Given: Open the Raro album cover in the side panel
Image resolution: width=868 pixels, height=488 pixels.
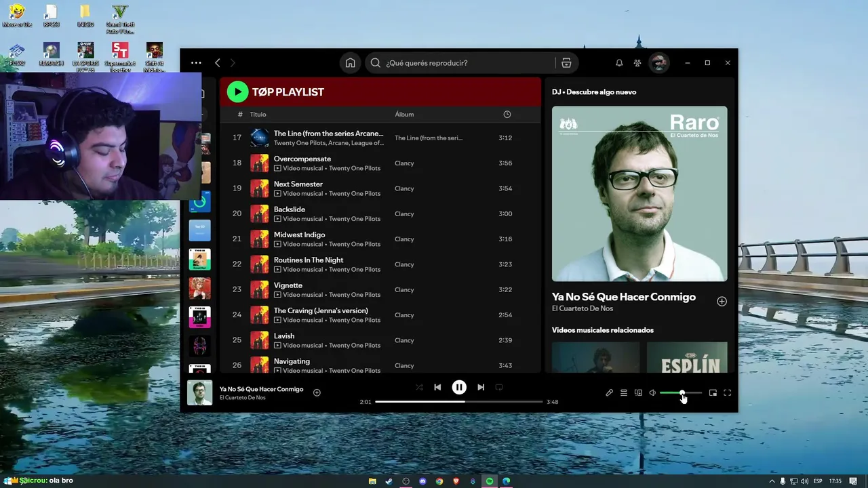Looking at the screenshot, I should tap(639, 194).
